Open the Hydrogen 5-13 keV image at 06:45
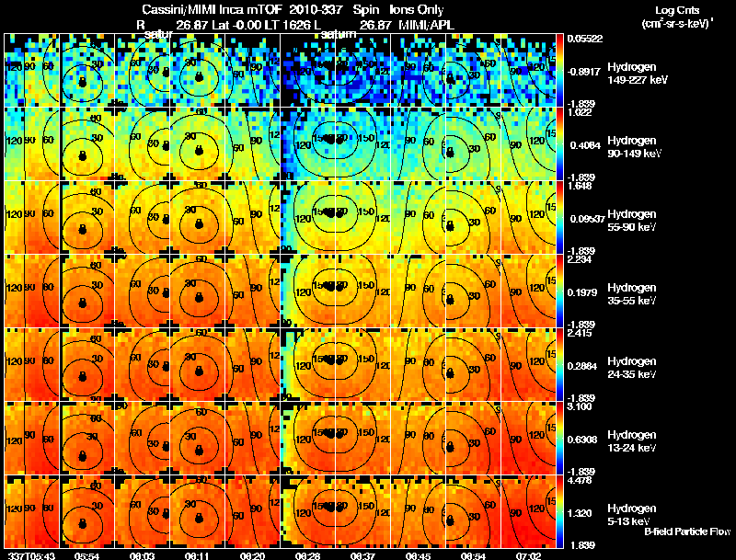Screen dimensions: 736x560 click(419, 512)
